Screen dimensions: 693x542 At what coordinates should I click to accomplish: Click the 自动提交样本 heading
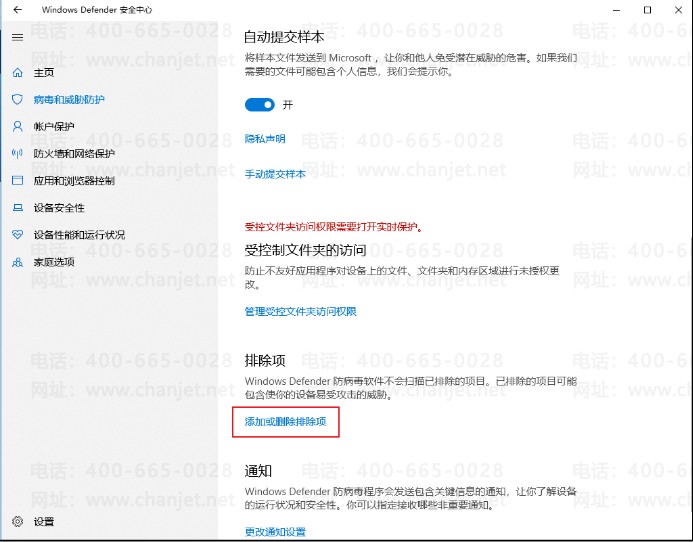(x=284, y=37)
